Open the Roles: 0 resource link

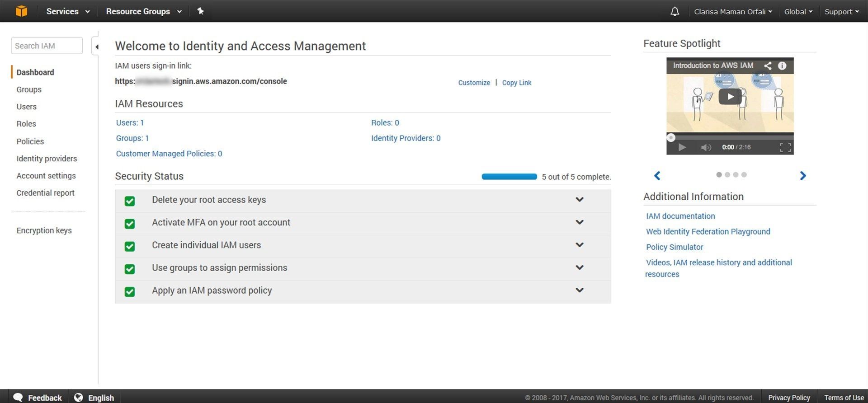pyautogui.click(x=385, y=123)
